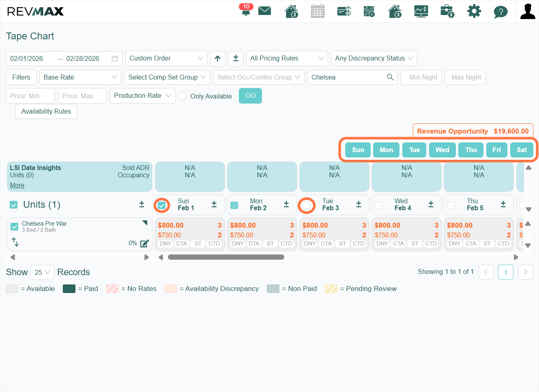Open the All Pricing Rules dropdown
The height and width of the screenshot is (392, 539).
(x=287, y=58)
